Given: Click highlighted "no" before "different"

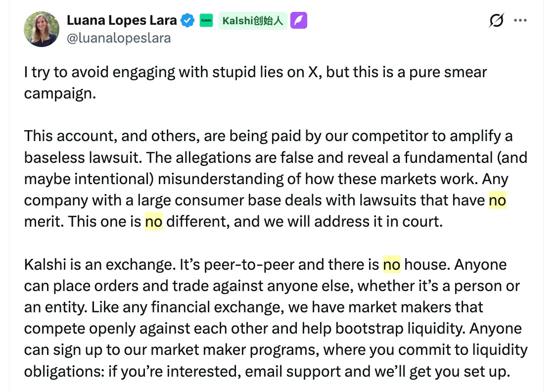Looking at the screenshot, I should click(x=154, y=221).
